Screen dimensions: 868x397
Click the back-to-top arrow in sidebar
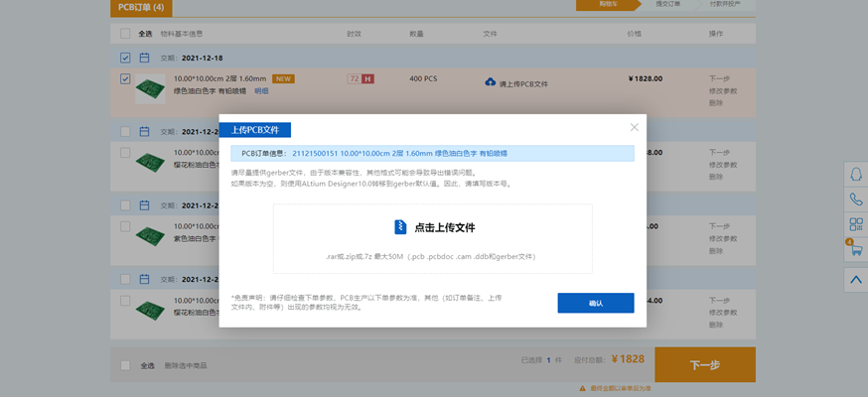(x=855, y=280)
